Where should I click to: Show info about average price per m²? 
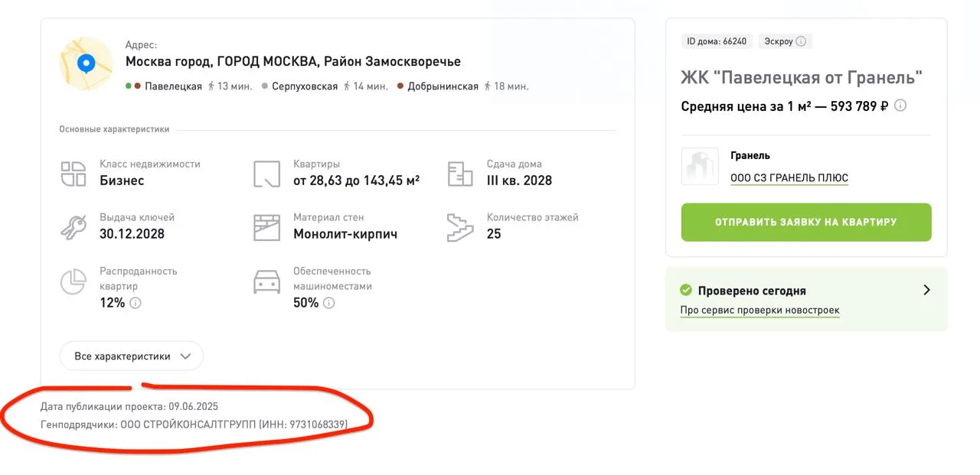(x=900, y=106)
